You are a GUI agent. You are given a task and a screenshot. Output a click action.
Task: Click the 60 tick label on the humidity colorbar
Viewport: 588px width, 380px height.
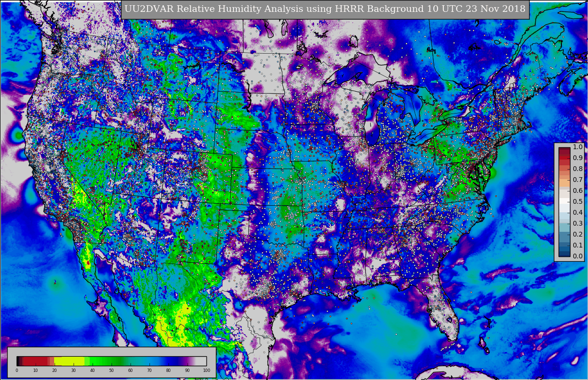pyautogui.click(x=131, y=370)
